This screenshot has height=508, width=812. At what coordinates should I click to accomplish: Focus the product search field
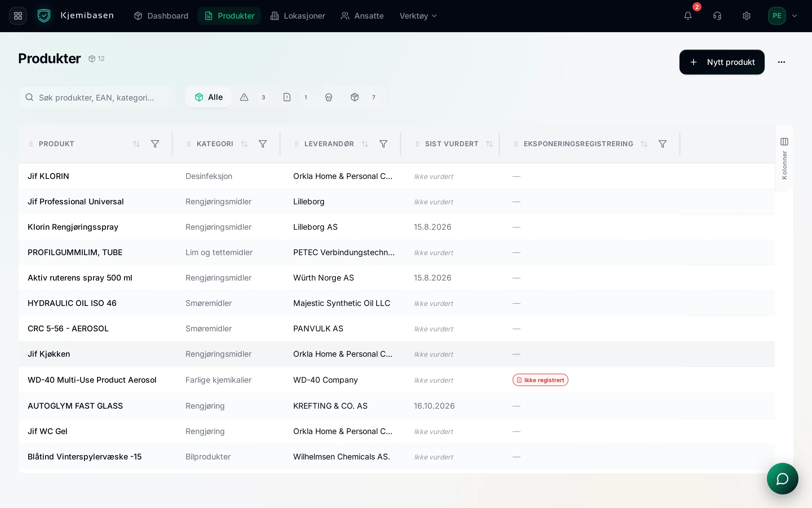pyautogui.click(x=97, y=97)
